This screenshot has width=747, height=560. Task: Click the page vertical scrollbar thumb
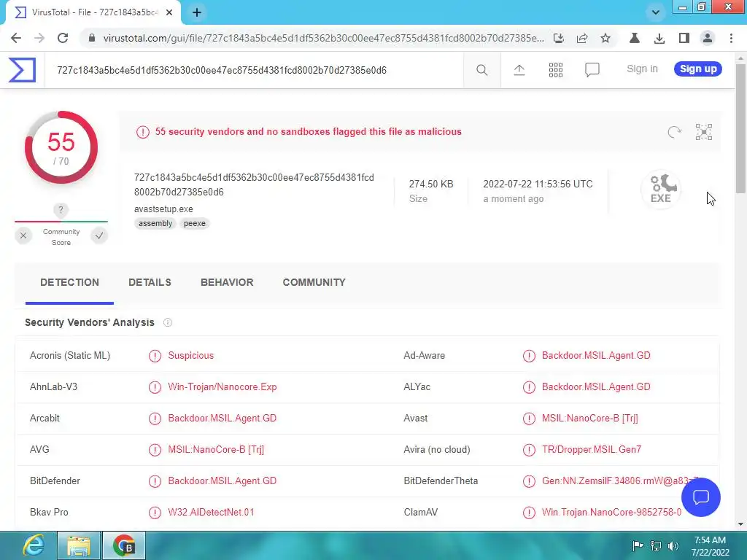click(740, 128)
